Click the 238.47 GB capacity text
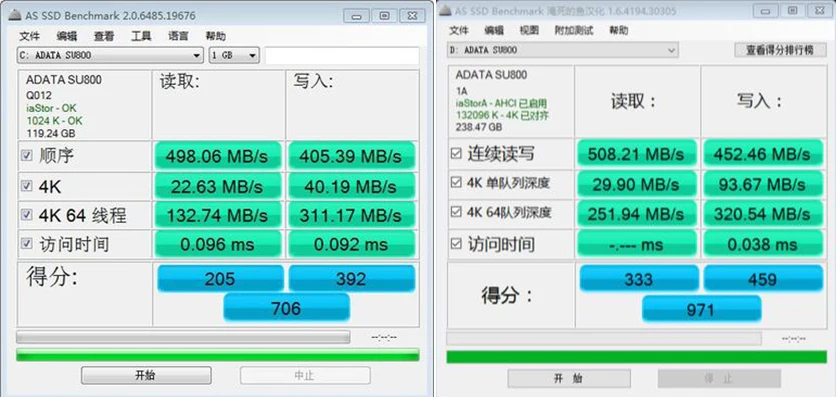Viewport: 836px width, 397px height. coord(479,127)
